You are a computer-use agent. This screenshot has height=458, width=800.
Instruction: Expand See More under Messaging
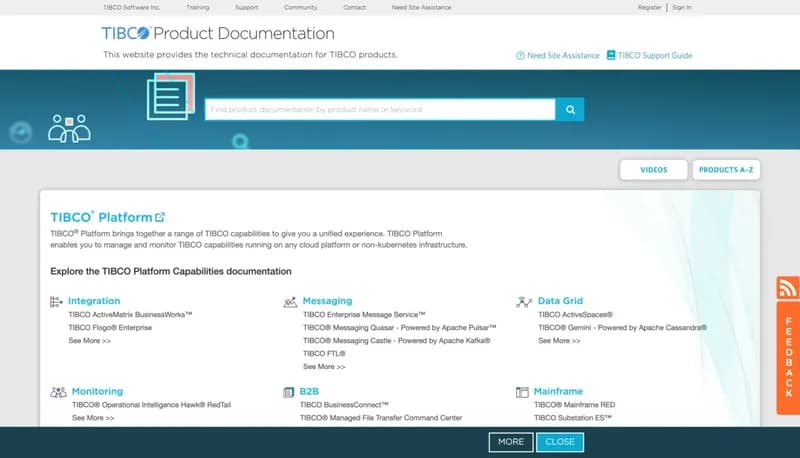(x=324, y=367)
